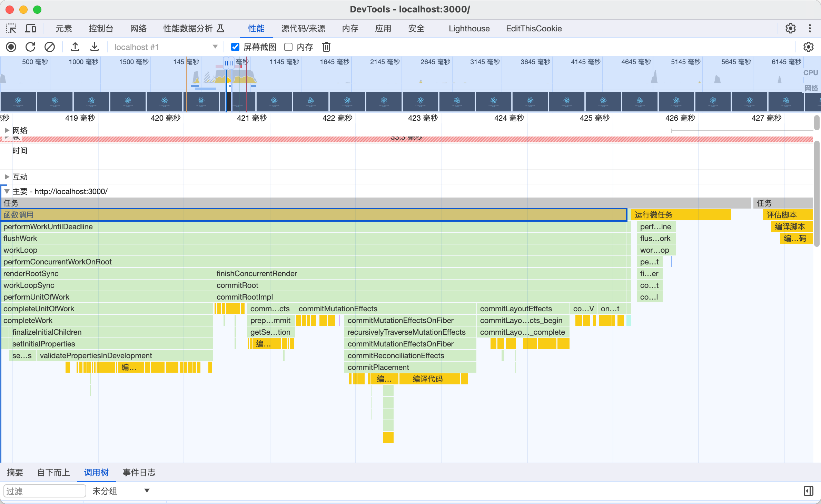The width and height of the screenshot is (821, 504).
Task: Click the 过滤 filter input field
Action: coord(44,491)
